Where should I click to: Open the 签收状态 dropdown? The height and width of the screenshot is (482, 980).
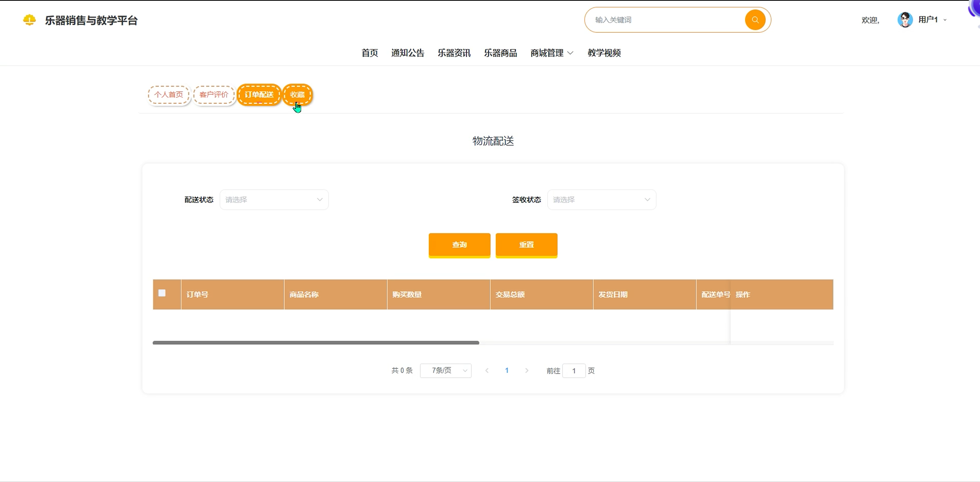tap(601, 199)
